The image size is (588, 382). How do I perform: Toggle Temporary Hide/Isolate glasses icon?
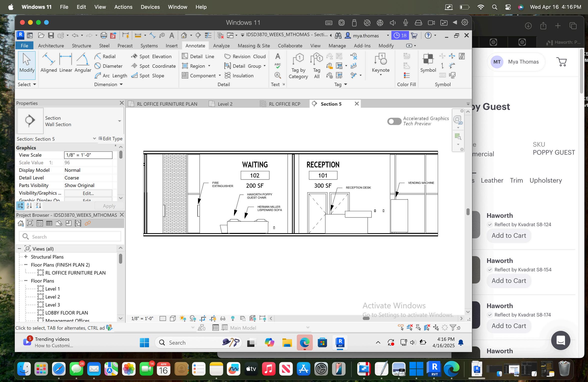222,318
